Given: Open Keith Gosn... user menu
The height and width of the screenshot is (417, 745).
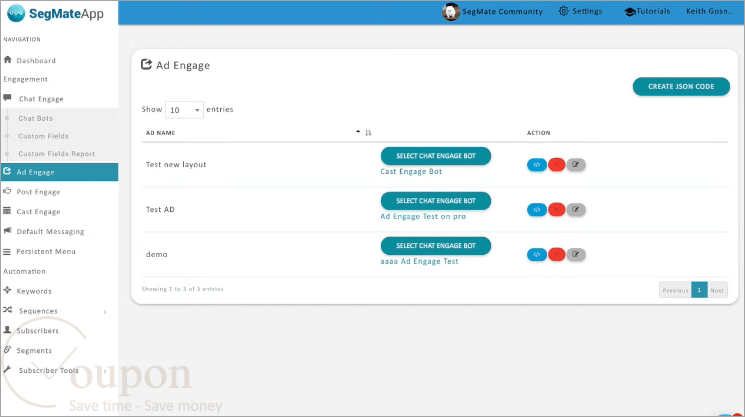Looking at the screenshot, I should (709, 11).
